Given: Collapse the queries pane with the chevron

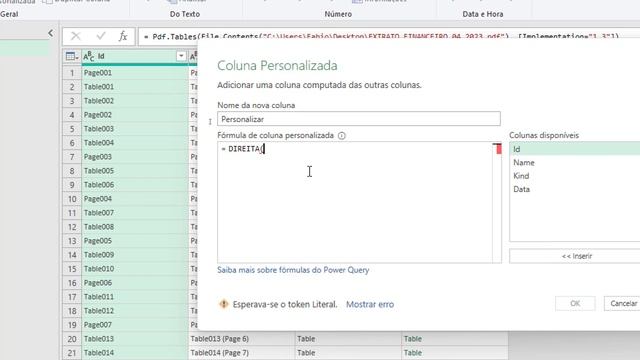Looking at the screenshot, I should pos(50,33).
